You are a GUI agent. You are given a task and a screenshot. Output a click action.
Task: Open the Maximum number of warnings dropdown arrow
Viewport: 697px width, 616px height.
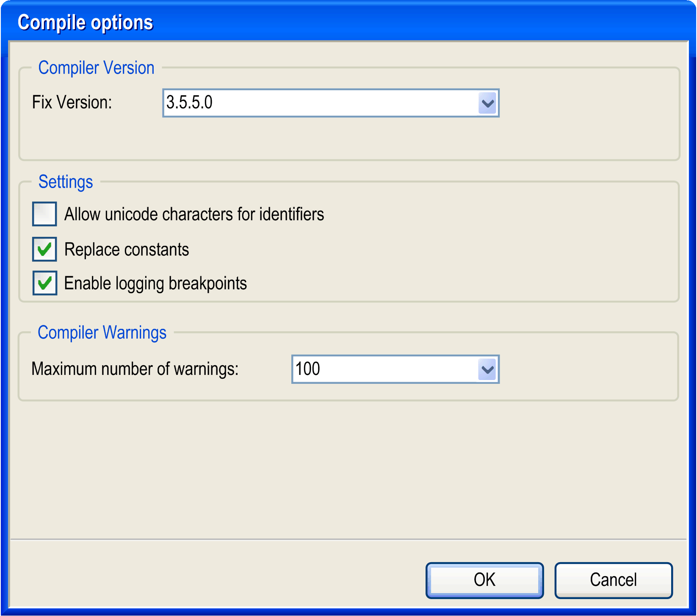(487, 369)
